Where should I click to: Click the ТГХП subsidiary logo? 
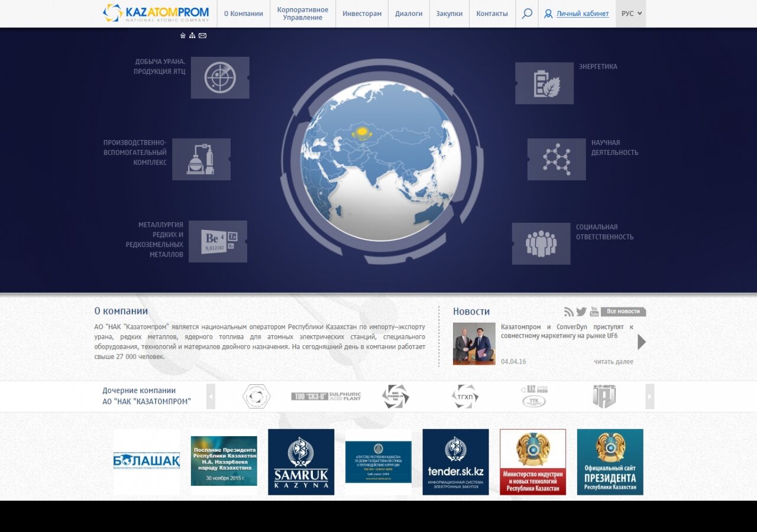tap(464, 396)
